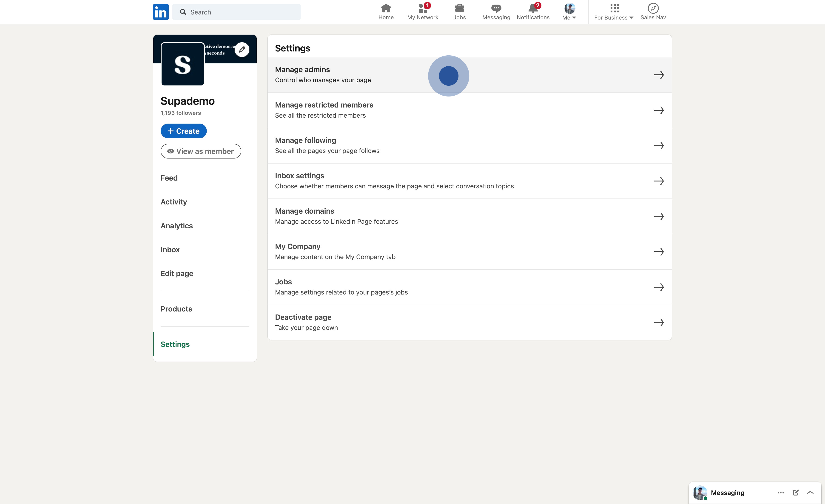Image resolution: width=825 pixels, height=504 pixels.
Task: Compose a new message icon
Action: 796,492
